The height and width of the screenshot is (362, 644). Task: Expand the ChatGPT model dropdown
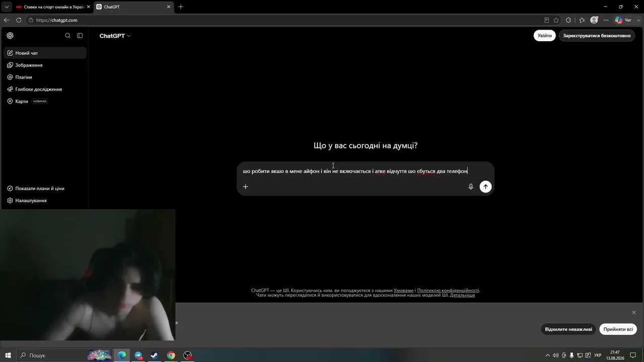tap(115, 36)
